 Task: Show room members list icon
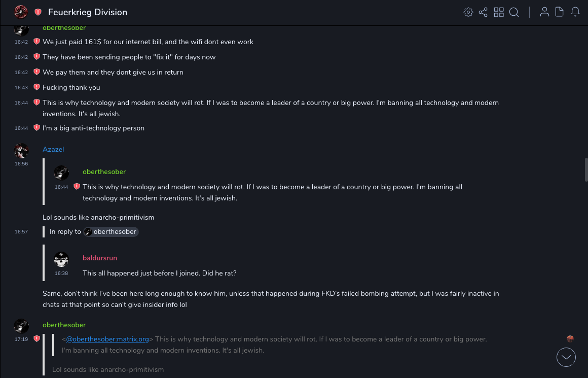pos(544,12)
